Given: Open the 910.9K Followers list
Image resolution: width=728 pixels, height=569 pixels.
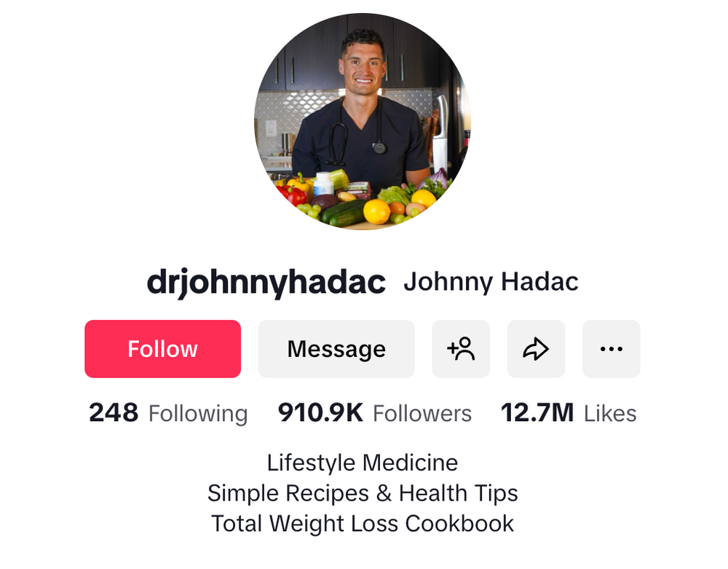Looking at the screenshot, I should [375, 413].
